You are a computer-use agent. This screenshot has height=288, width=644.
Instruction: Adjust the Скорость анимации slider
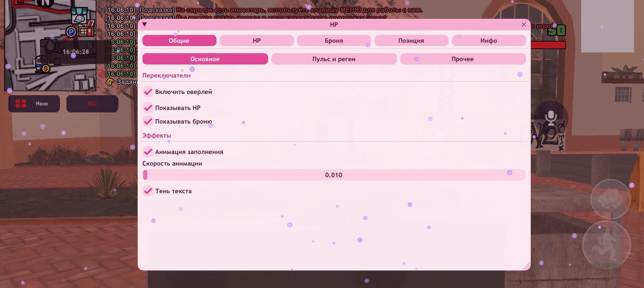(x=334, y=175)
